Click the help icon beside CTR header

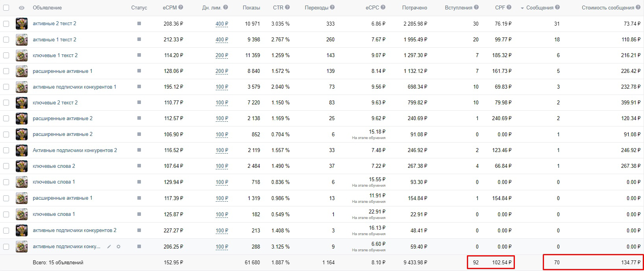tap(287, 7)
